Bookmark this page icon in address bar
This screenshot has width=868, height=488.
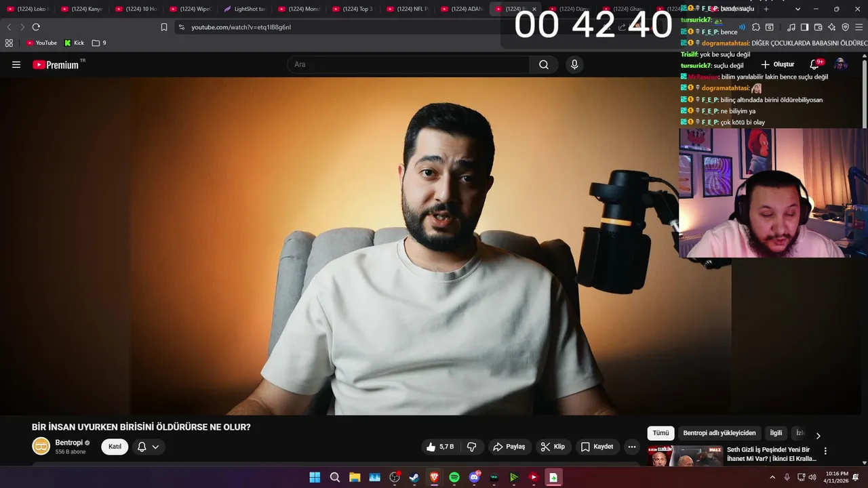(x=164, y=27)
